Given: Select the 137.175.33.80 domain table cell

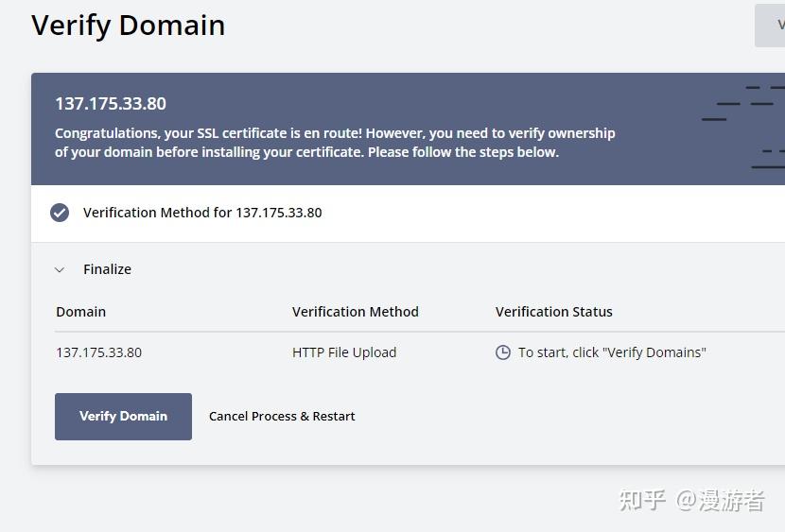Looking at the screenshot, I should pyautogui.click(x=98, y=352).
